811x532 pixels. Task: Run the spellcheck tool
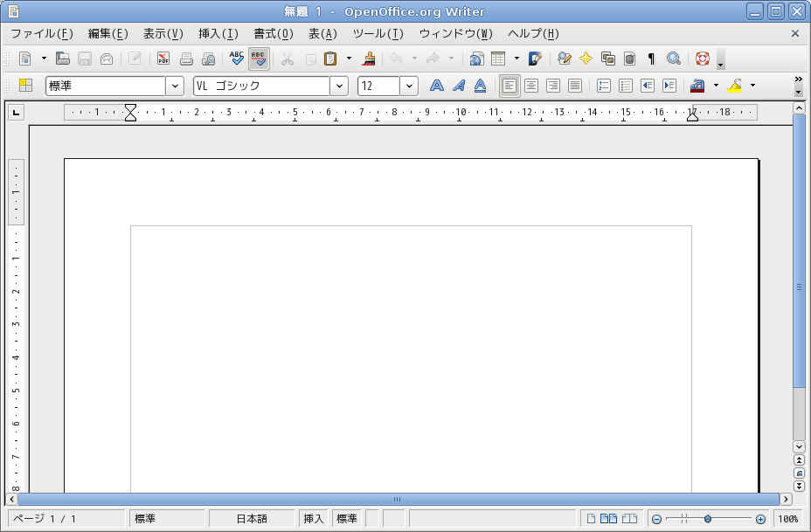pyautogui.click(x=236, y=58)
